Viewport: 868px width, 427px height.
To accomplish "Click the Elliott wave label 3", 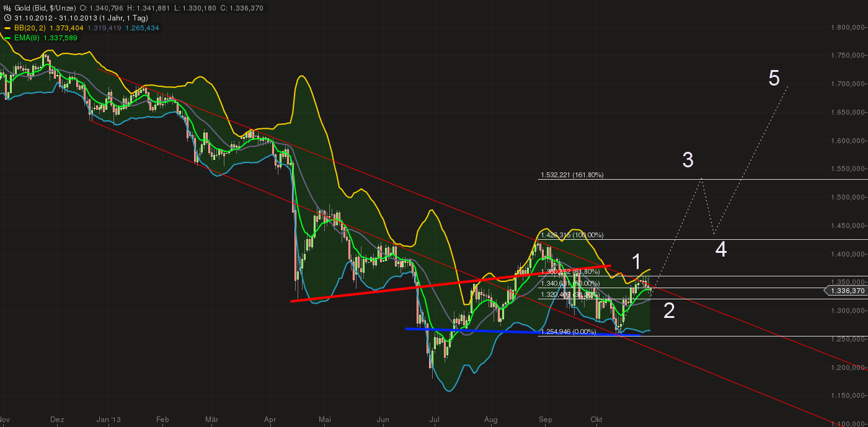I will coord(688,161).
